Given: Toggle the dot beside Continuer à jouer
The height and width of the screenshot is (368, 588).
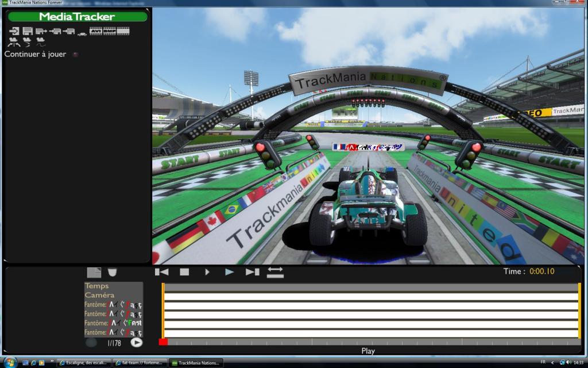Looking at the screenshot, I should pos(75,55).
